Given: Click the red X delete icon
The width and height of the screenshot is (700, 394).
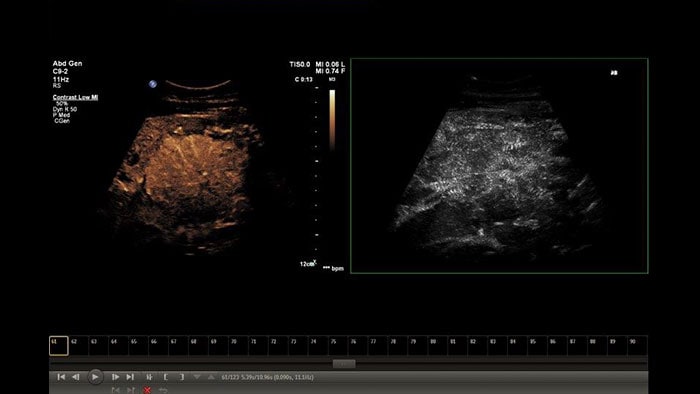Looking at the screenshot, I should (147, 390).
